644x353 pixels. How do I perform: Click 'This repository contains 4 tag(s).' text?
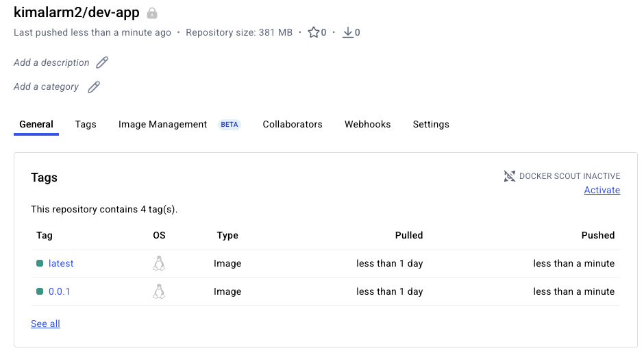(104, 209)
